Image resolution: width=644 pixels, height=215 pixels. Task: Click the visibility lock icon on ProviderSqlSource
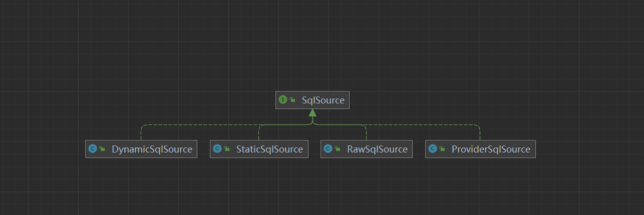coord(443,149)
